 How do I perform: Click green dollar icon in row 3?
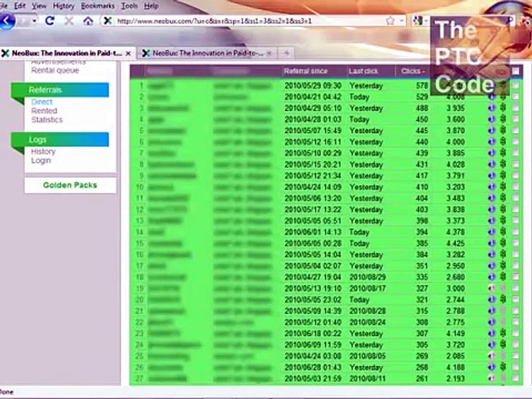pyautogui.click(x=503, y=108)
